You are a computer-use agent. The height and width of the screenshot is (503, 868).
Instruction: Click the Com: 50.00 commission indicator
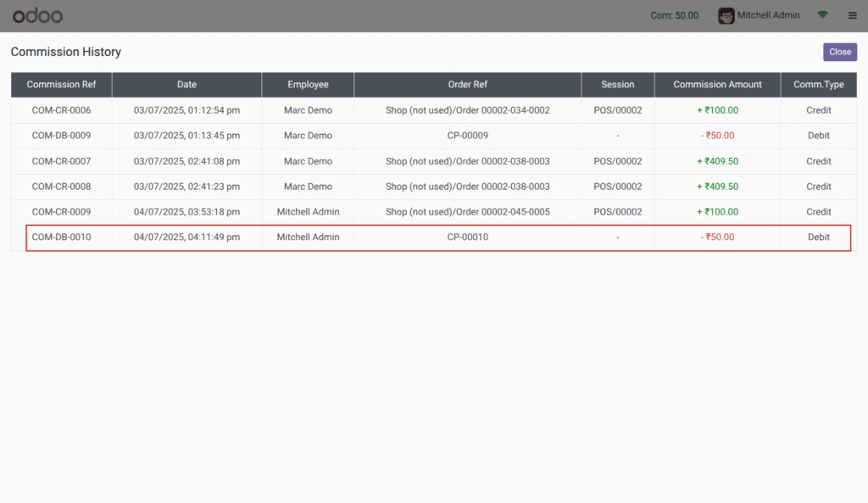(674, 14)
